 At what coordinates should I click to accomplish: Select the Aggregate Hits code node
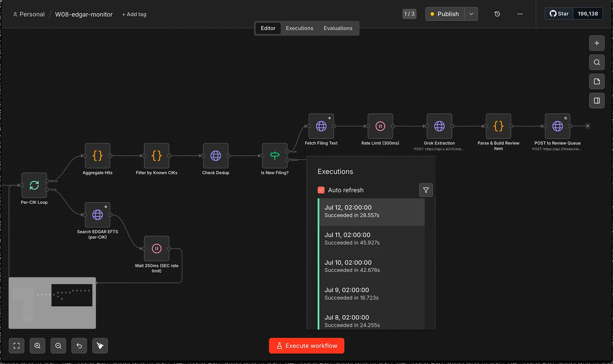tap(98, 155)
